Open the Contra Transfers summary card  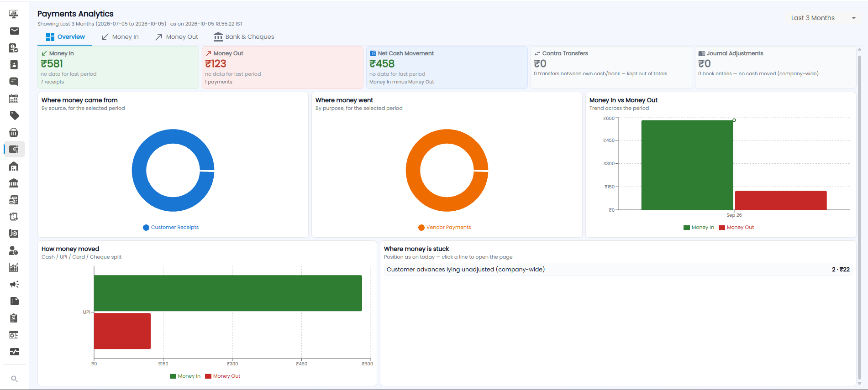(611, 68)
